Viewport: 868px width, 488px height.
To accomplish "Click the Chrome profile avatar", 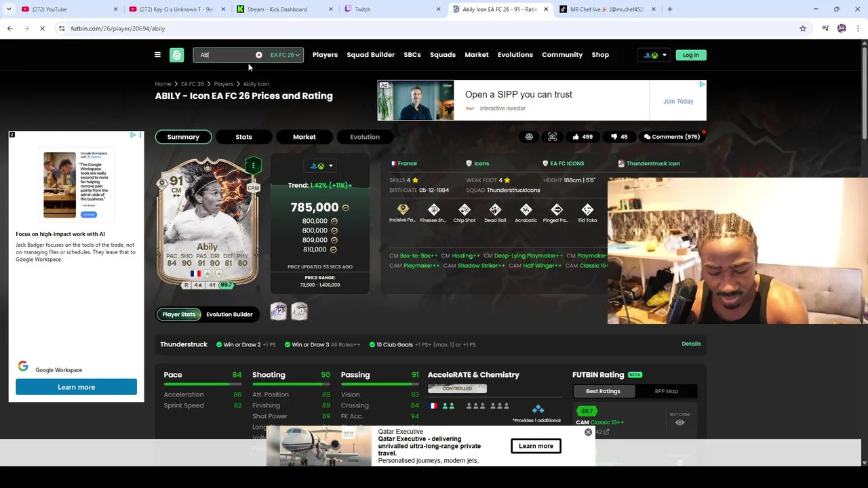I will coord(842,28).
